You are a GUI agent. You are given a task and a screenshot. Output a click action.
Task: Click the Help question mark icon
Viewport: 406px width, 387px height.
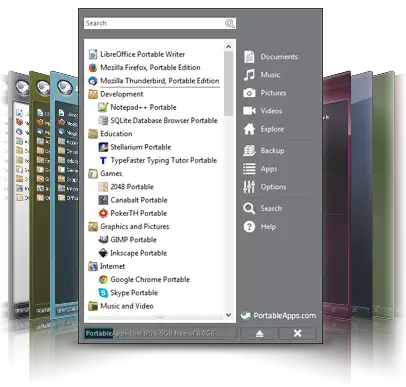(249, 227)
